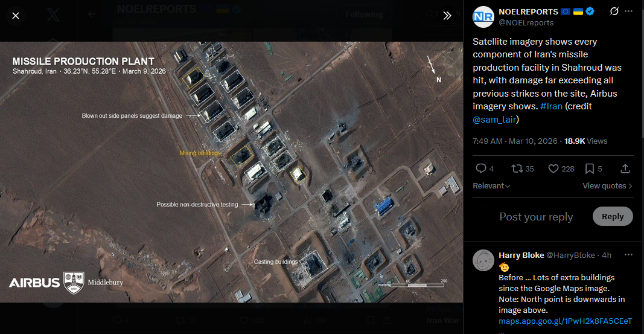
Task: Open the @sam_lair mention
Action: coord(494,119)
